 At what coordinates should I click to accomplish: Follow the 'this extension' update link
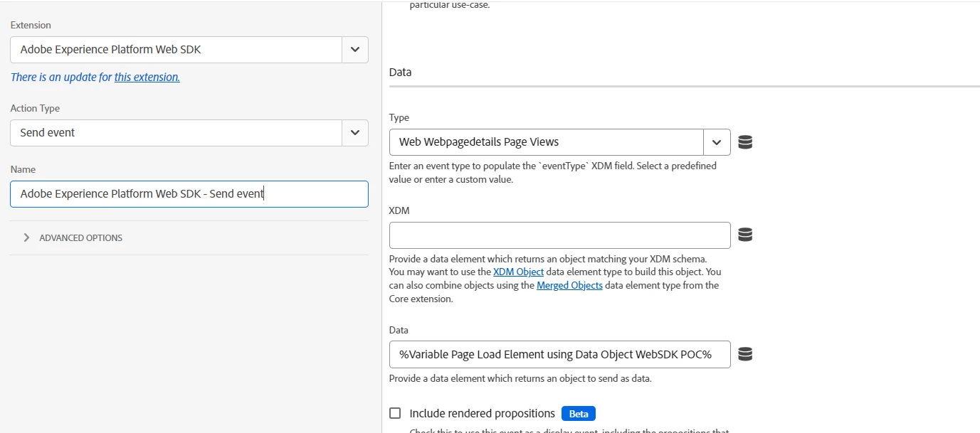[147, 77]
